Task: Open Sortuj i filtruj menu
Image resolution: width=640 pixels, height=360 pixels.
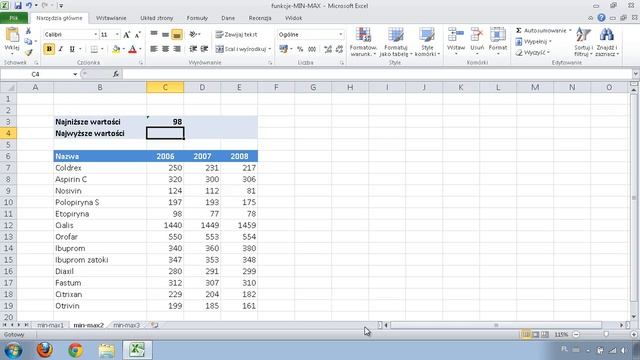Action: [x=583, y=42]
